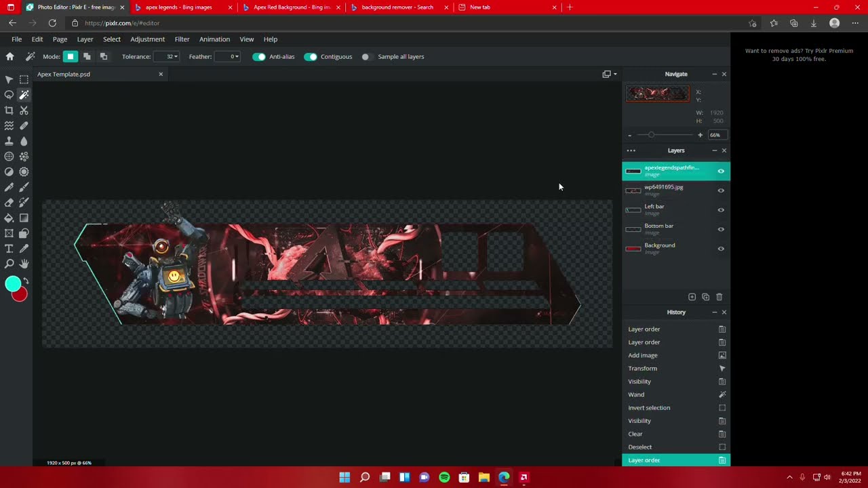Select the Arrange (pointer) tool
868x488 pixels.
[9, 79]
